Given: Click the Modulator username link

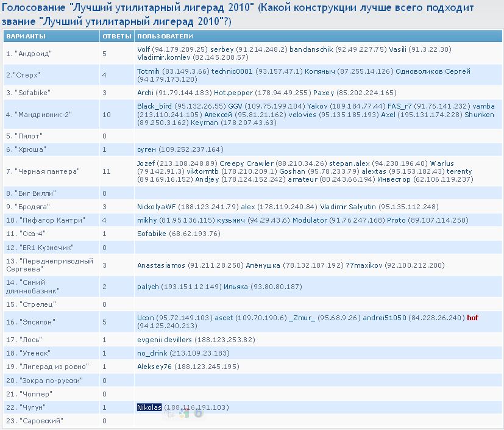Looking at the screenshot, I should coord(310,220).
